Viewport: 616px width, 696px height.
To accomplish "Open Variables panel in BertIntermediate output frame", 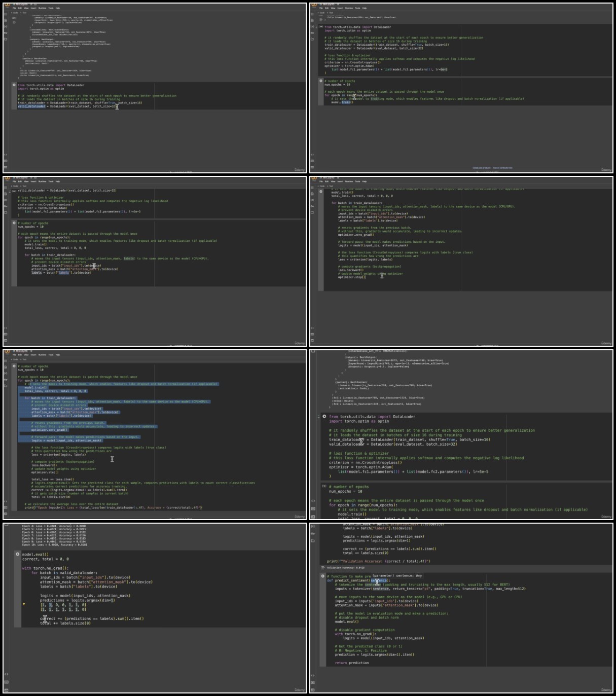I will pos(6,27).
